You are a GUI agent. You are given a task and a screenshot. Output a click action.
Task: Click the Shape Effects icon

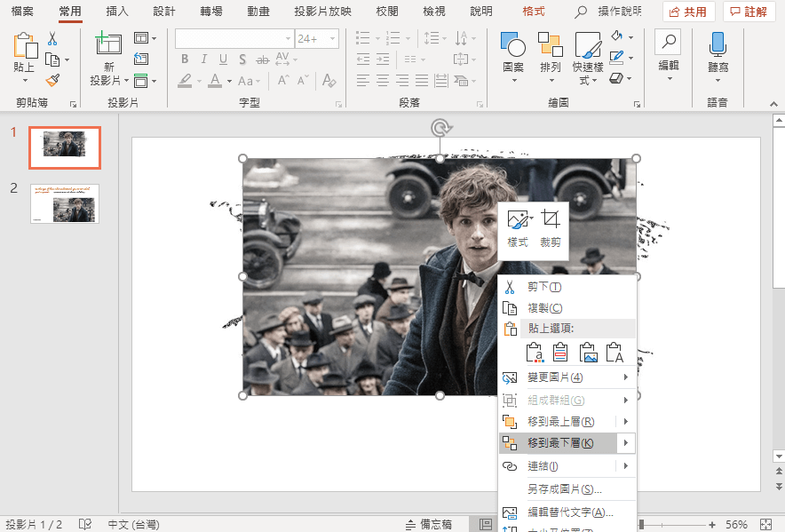[x=617, y=78]
